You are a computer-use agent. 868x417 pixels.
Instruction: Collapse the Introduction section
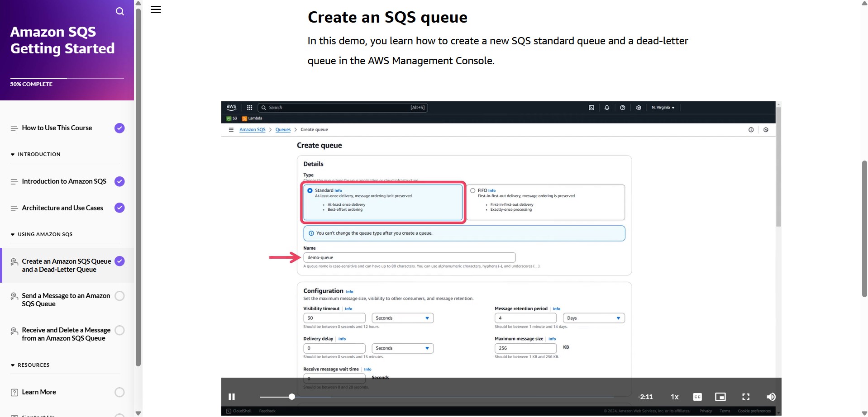point(13,154)
